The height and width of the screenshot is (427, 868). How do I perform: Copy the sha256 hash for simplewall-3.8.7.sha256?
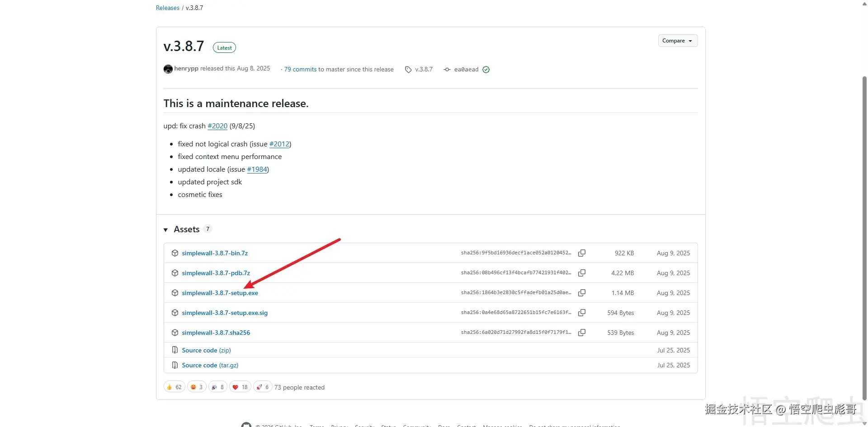582,333
